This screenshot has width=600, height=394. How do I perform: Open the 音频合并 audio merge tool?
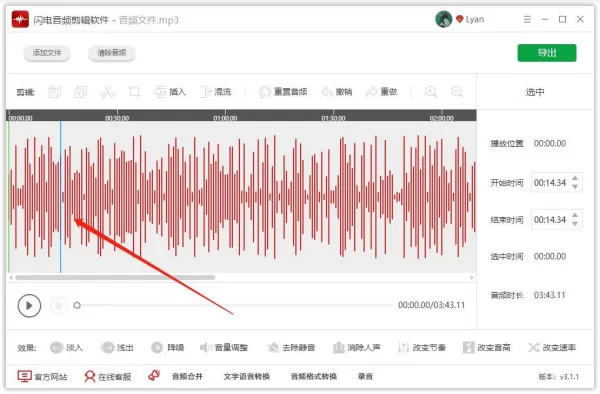[x=187, y=376]
